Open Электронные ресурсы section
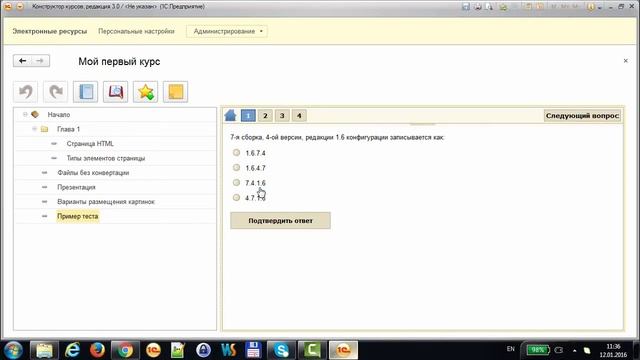 tap(49, 31)
